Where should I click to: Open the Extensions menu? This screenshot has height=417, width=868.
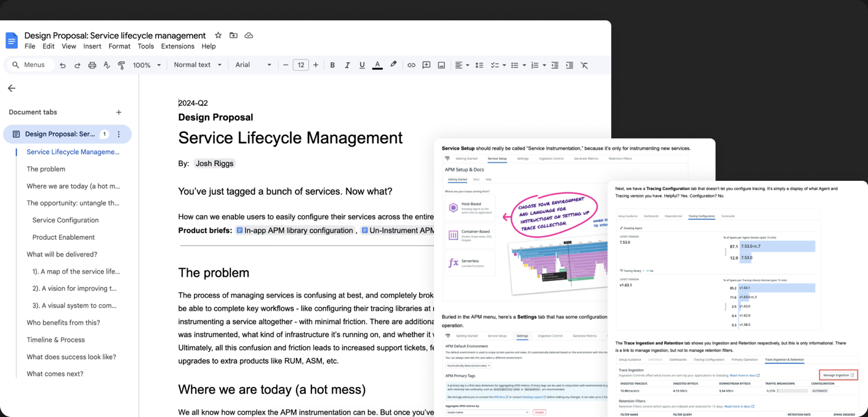click(x=178, y=46)
